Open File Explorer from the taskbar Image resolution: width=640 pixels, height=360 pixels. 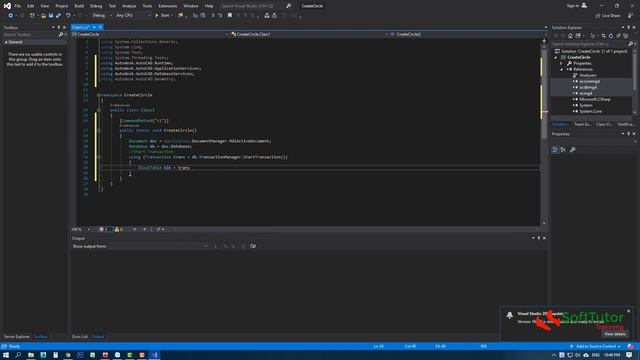point(31,355)
